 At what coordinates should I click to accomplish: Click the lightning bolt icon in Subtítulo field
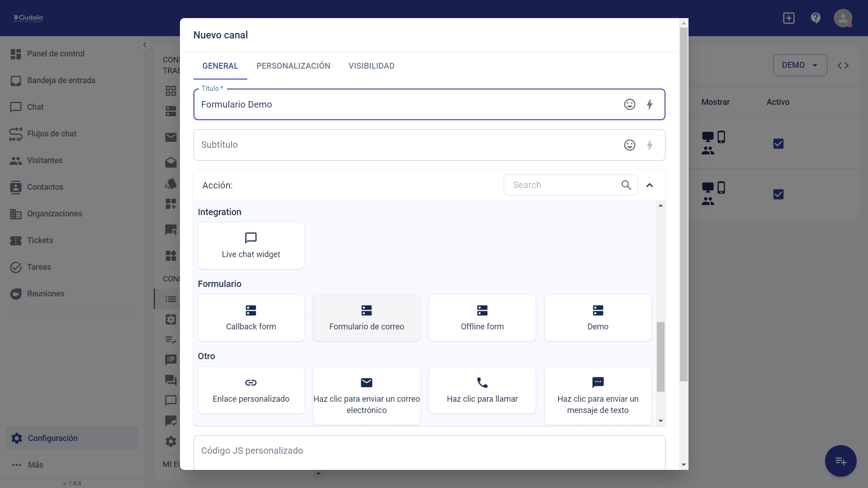click(649, 145)
